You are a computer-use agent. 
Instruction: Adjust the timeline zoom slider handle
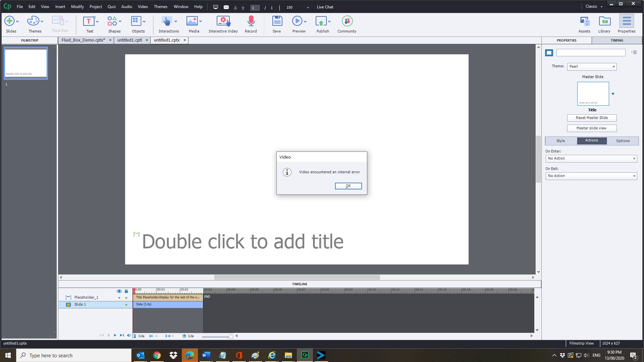[231, 336]
